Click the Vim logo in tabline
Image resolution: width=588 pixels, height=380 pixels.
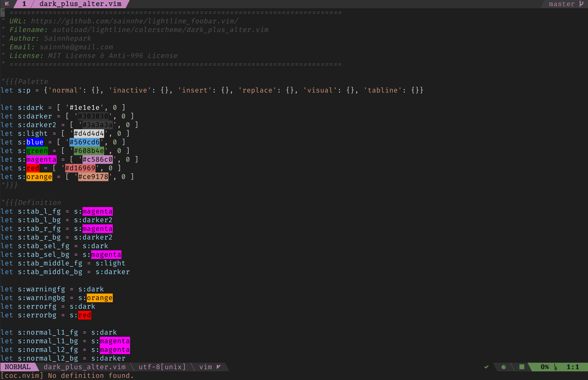click(x=7, y=4)
